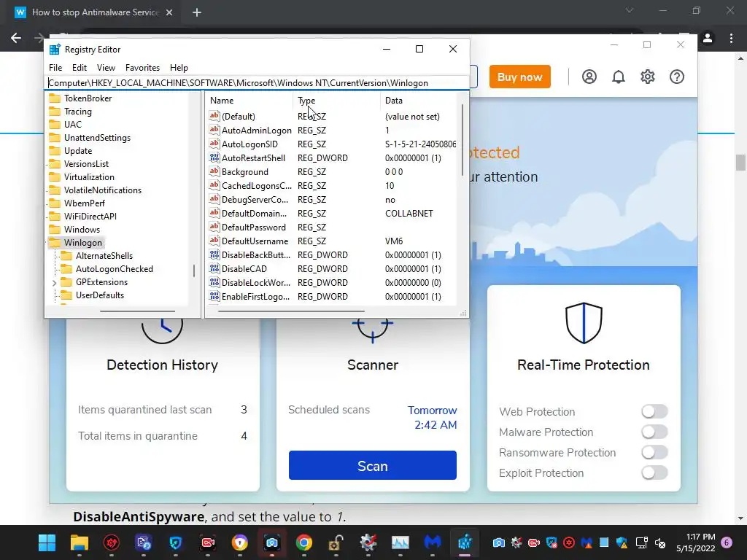The width and height of the screenshot is (747, 560).
Task: Open the Edit menu in Registry Editor
Action: [x=79, y=68]
